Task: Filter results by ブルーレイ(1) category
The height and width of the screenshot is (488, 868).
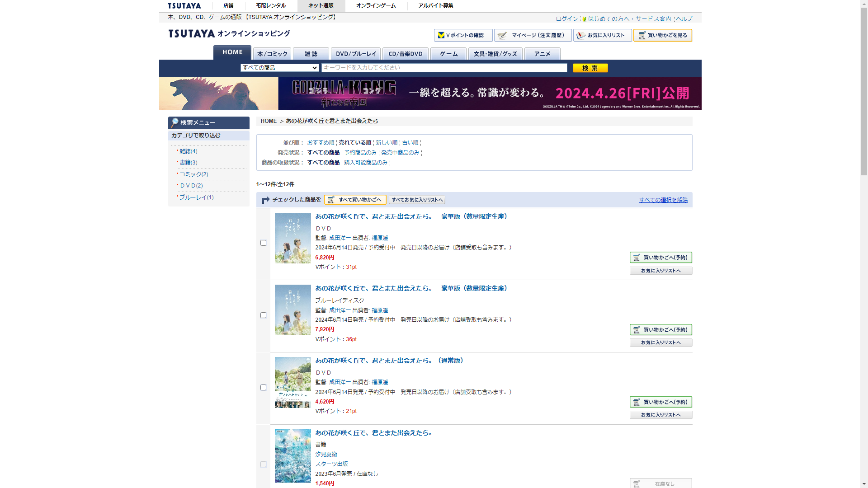Action: pos(196,197)
